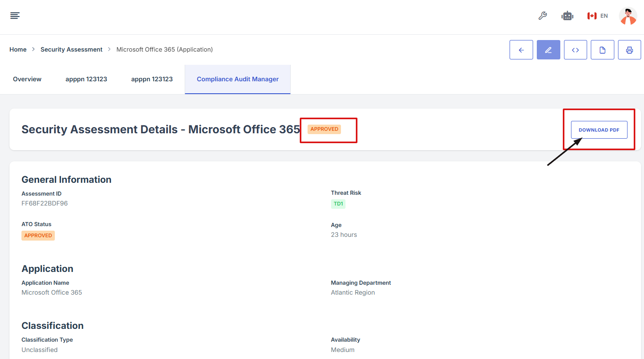This screenshot has height=359, width=644.
Task: Click the Download PDF button
Action: point(599,130)
